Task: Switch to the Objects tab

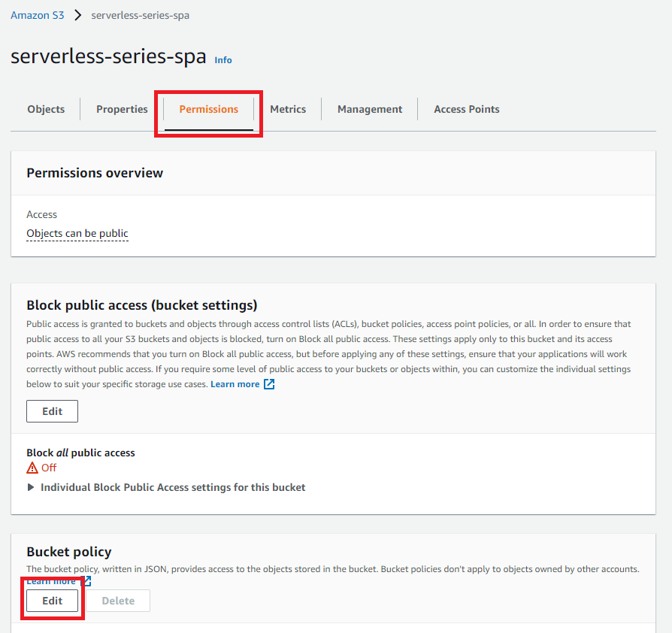Action: pyautogui.click(x=46, y=109)
